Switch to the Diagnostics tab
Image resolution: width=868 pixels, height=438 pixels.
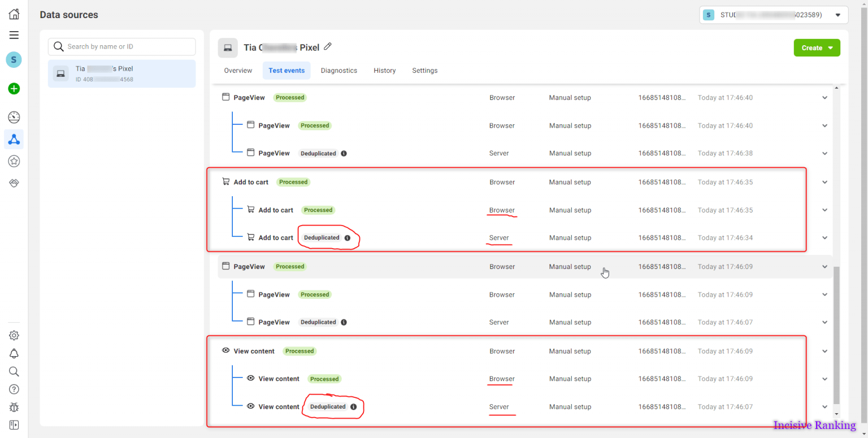(x=338, y=71)
